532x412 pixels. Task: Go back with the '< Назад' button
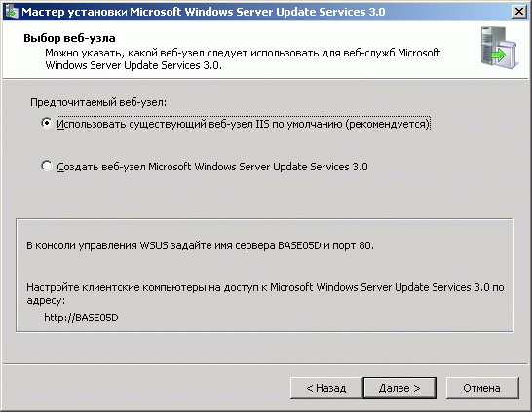(x=326, y=388)
